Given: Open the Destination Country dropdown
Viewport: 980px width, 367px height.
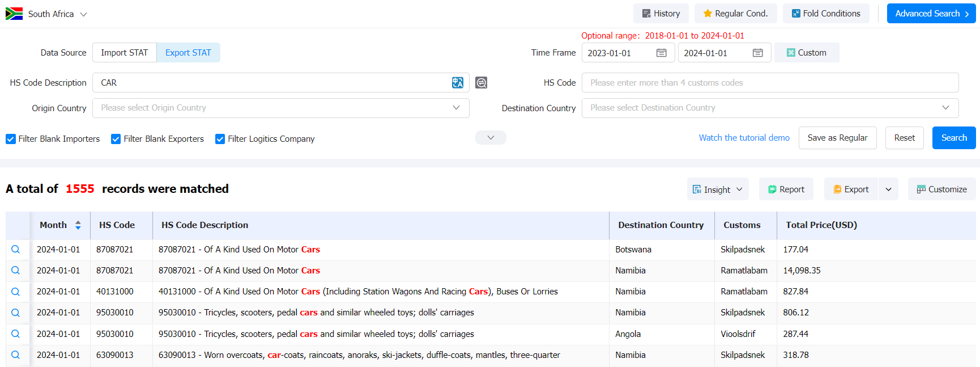Looking at the screenshot, I should click(x=769, y=108).
